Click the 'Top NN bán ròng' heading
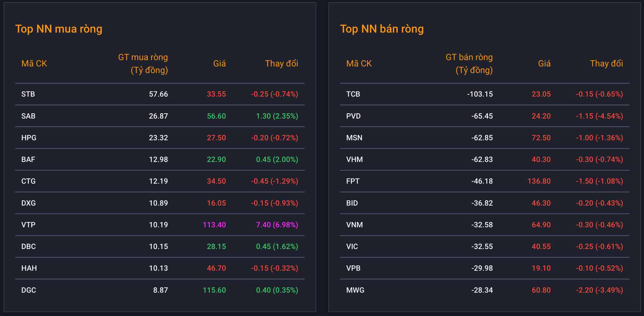Image resolution: width=644 pixels, height=316 pixels. tap(382, 29)
